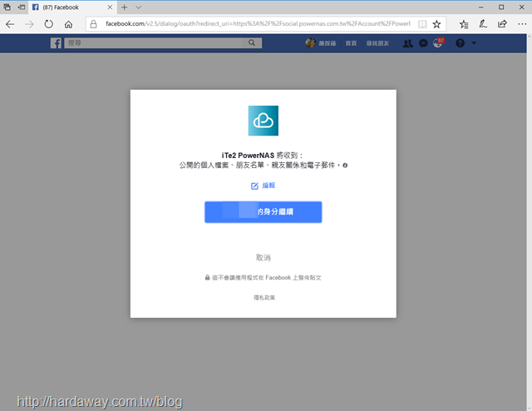This screenshot has height=411, width=532.
Task: Add page to favorites star icon
Action: [x=436, y=24]
